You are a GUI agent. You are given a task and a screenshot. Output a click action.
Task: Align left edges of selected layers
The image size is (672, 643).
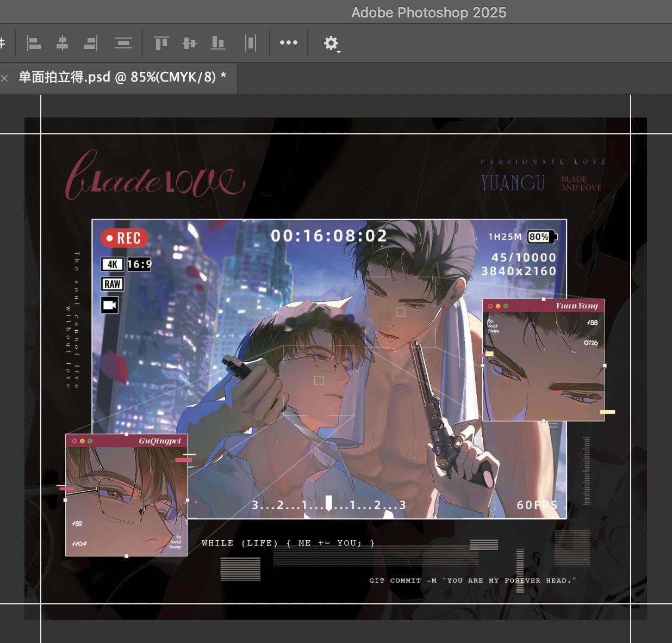(34, 43)
